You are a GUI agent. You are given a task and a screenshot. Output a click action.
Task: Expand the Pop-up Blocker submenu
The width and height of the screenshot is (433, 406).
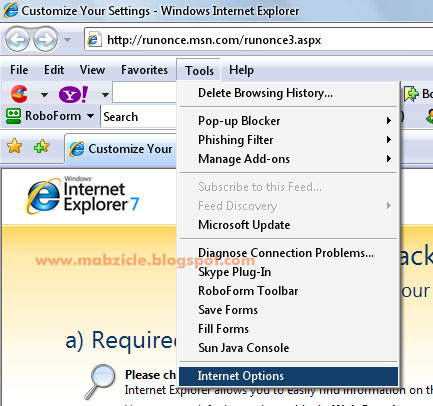(288, 121)
